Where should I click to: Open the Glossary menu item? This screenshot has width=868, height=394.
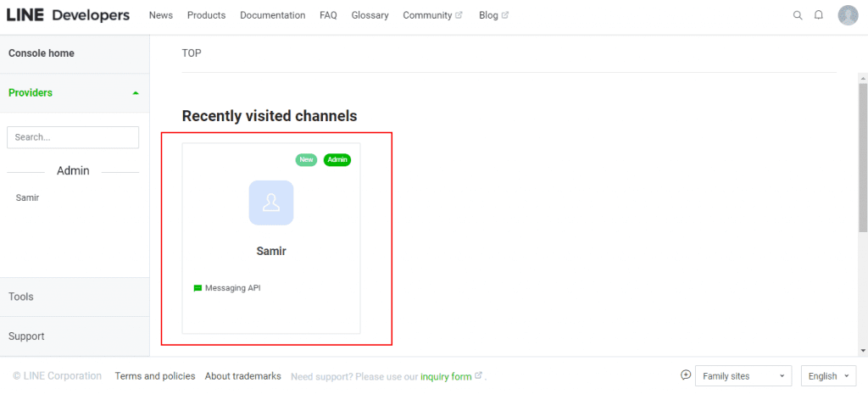[x=370, y=15]
